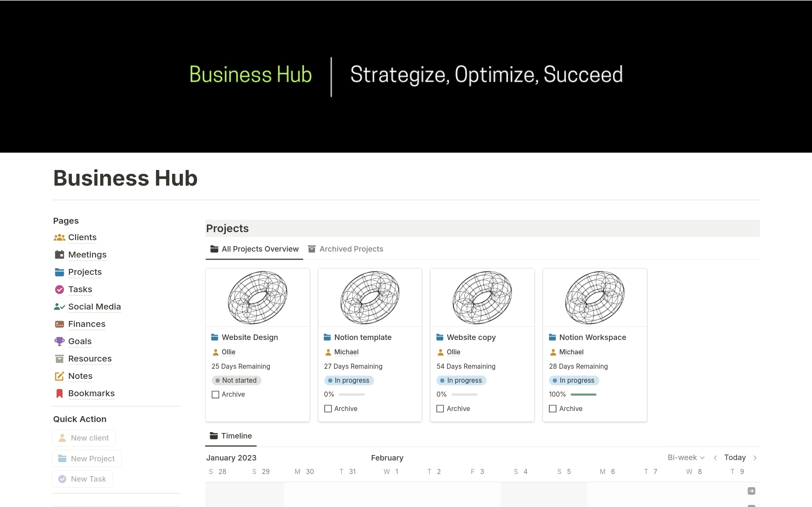Click the right chevron to view next period
This screenshot has width=812, height=507.
coord(755,458)
